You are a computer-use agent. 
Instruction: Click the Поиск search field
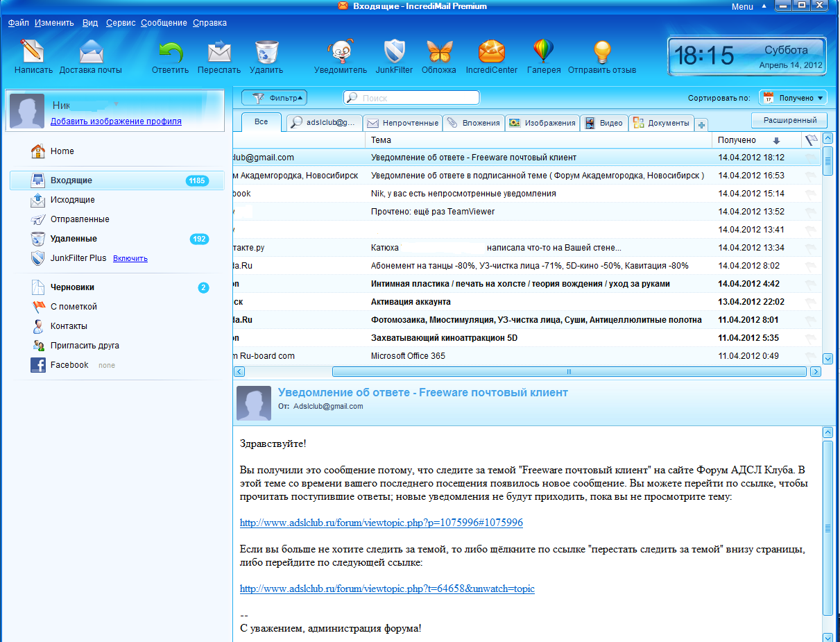(x=411, y=98)
